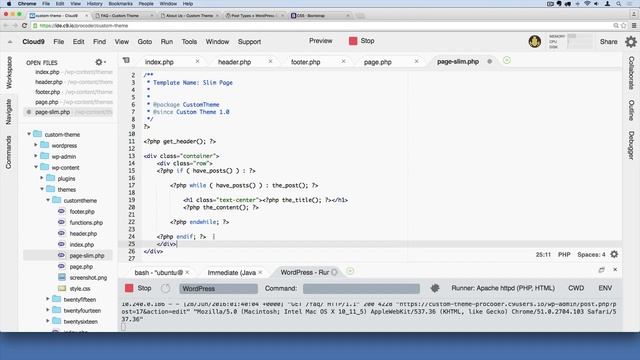The image size is (640, 360).
Task: Switch to the WordPress - Run console tab
Action: (x=304, y=272)
